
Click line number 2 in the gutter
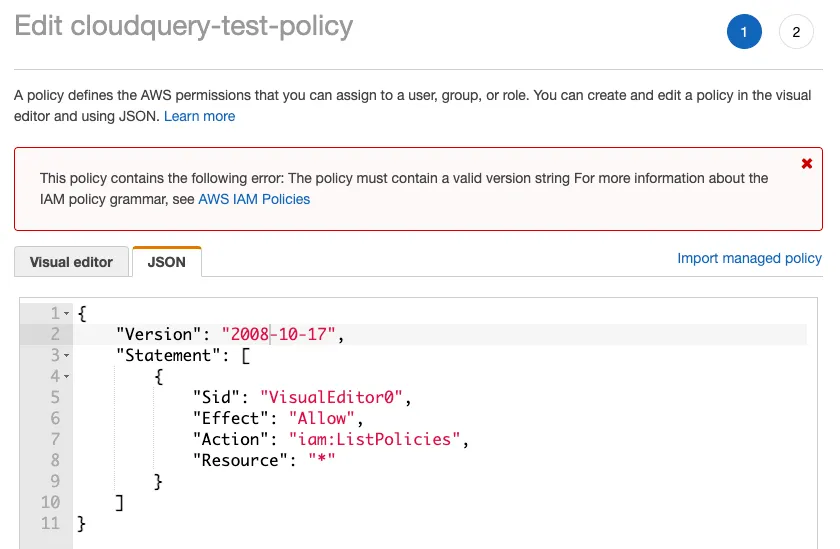pos(55,334)
